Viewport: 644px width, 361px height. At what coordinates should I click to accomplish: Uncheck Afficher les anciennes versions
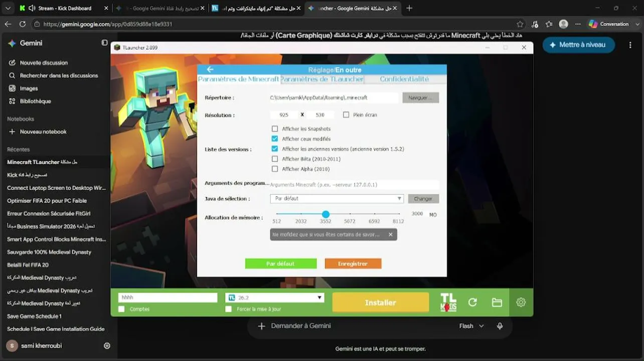coord(275,149)
